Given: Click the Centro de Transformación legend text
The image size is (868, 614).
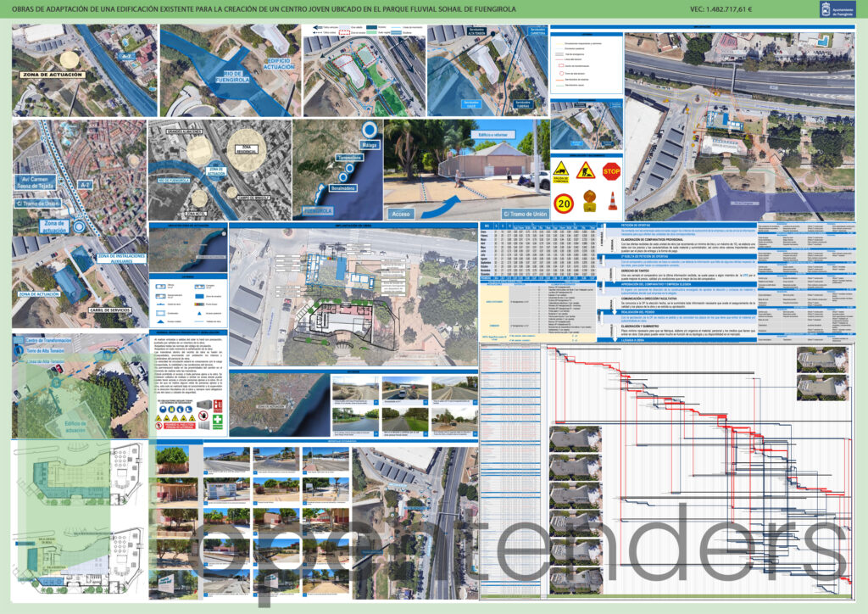Looking at the screenshot, I should pyautogui.click(x=48, y=340).
